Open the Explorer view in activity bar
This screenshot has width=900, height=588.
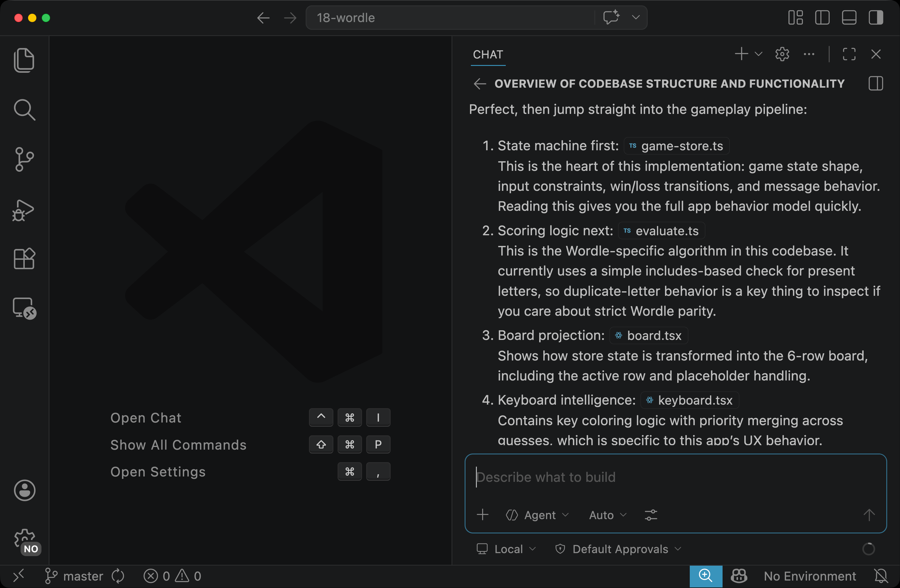(x=24, y=60)
